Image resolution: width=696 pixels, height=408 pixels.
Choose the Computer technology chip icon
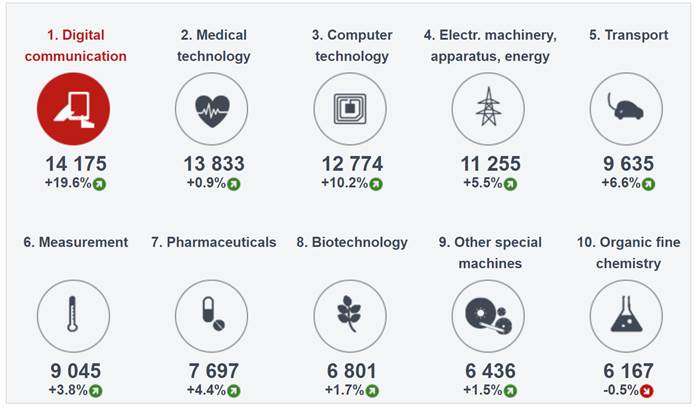point(350,109)
